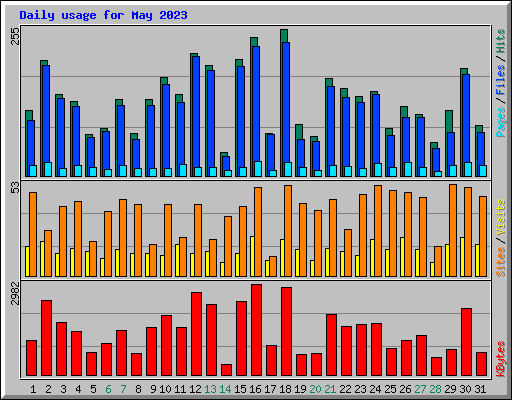Click the green day label 21
512x400 pixels.
(330, 389)
